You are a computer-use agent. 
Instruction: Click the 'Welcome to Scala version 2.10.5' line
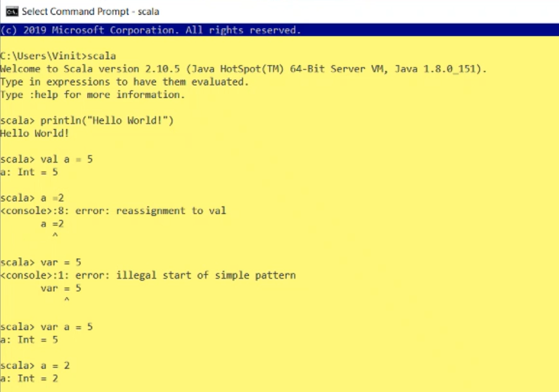pyautogui.click(x=243, y=69)
